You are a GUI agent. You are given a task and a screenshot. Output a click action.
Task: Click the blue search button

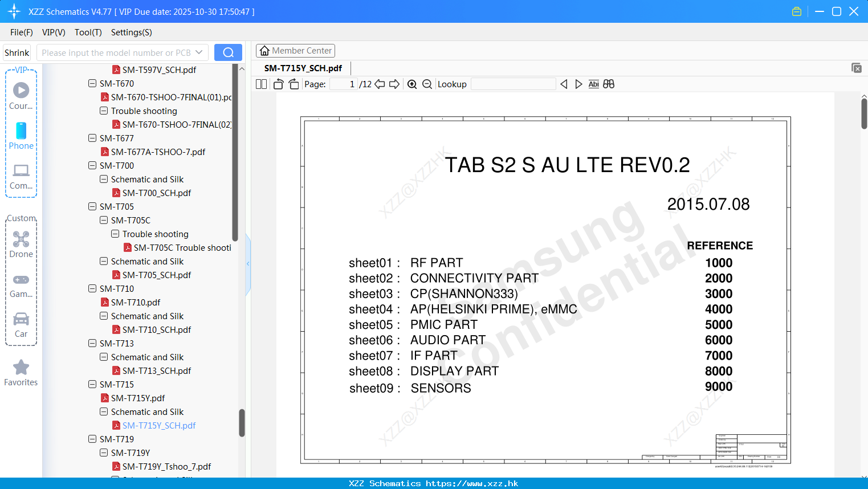228,52
